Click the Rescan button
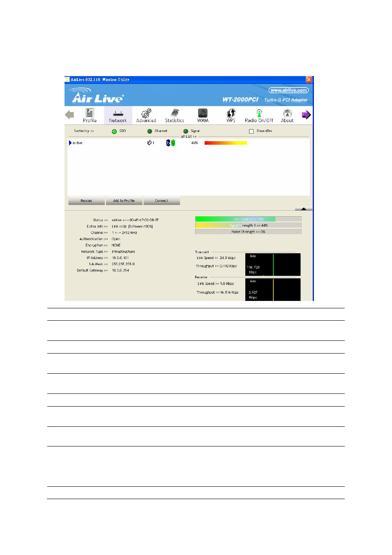This screenshot has width=392, height=555. 86,201
